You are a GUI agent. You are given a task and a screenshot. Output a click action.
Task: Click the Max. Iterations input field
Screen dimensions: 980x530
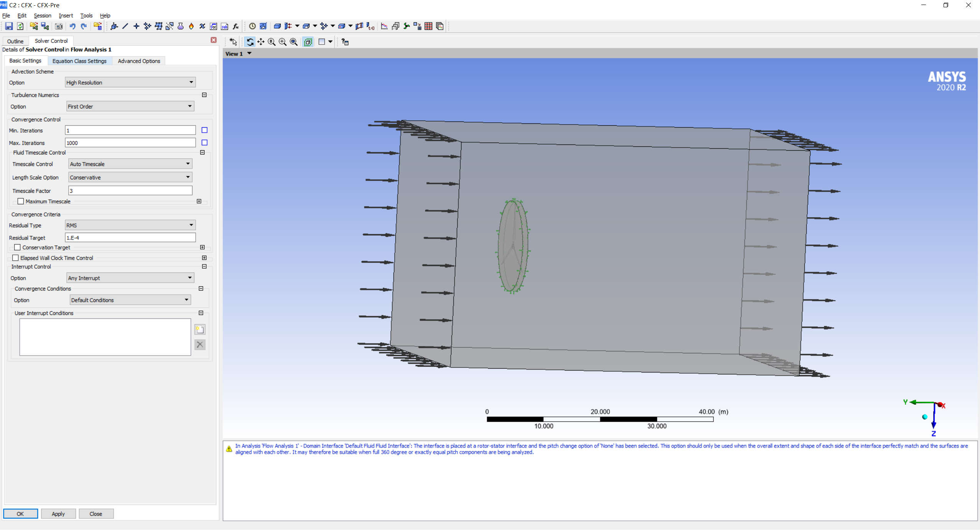click(130, 143)
